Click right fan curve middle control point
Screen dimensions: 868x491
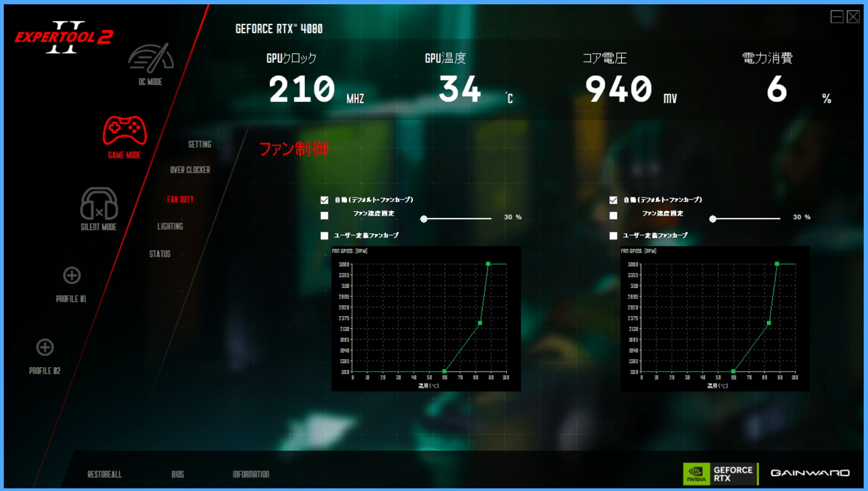click(769, 323)
